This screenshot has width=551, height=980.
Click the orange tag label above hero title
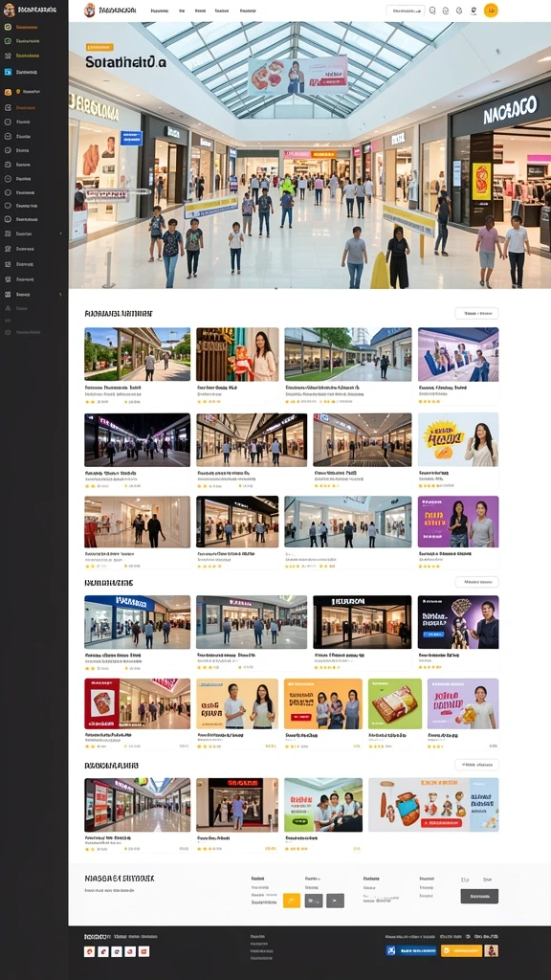click(99, 47)
